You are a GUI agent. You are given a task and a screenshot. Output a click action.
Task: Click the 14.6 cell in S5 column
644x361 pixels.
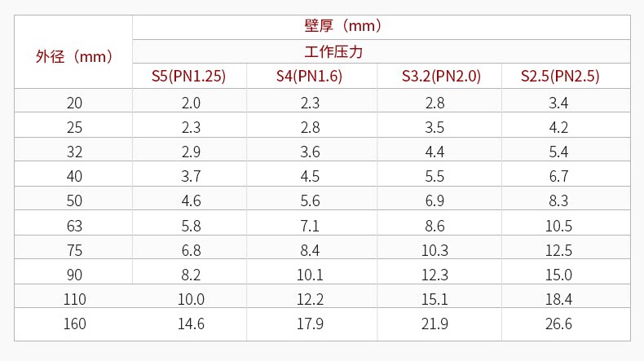pos(191,324)
